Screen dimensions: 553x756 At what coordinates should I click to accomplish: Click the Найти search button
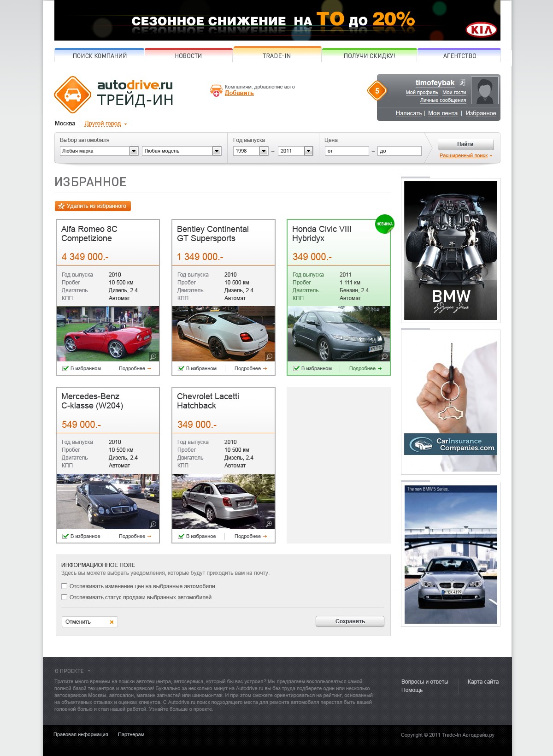point(465,144)
